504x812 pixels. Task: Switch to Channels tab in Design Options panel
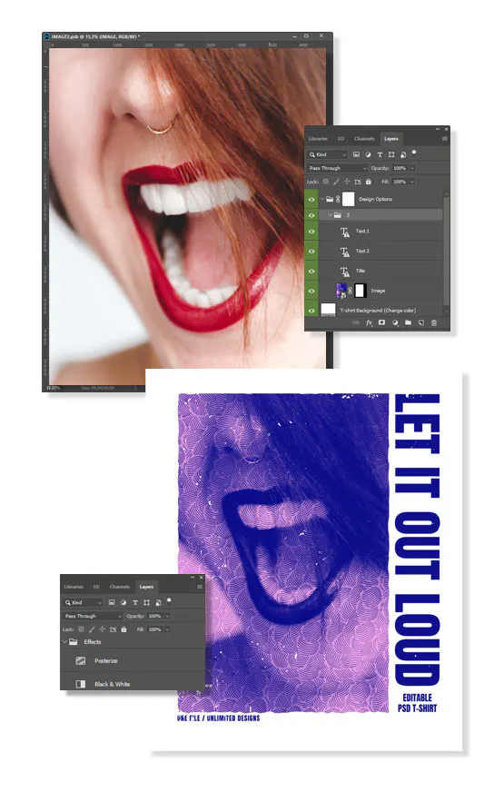[364, 139]
